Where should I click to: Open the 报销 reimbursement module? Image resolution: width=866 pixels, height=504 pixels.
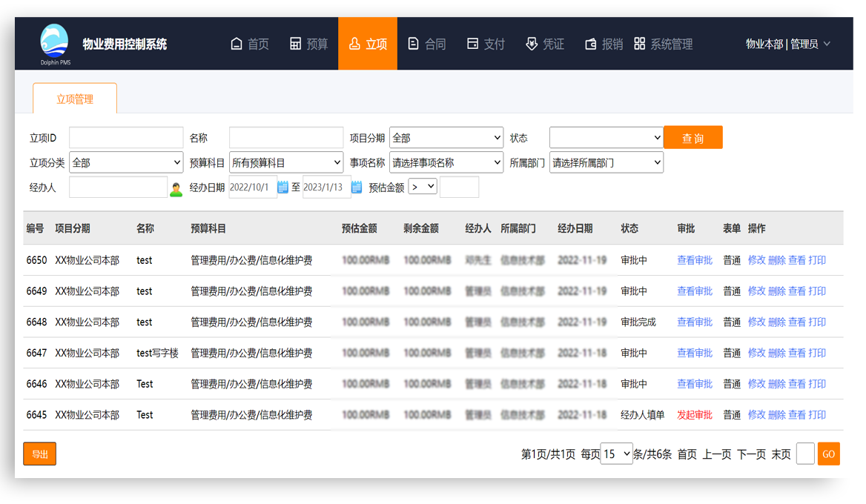coord(604,44)
